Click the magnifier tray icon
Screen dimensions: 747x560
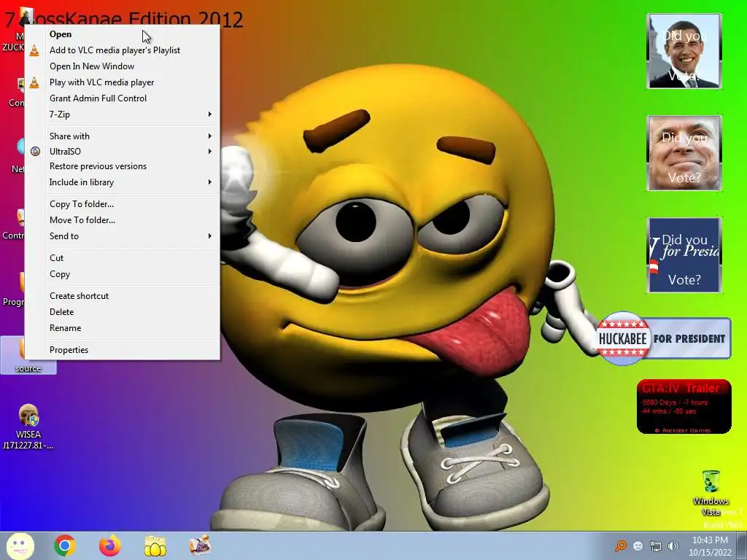(x=621, y=545)
